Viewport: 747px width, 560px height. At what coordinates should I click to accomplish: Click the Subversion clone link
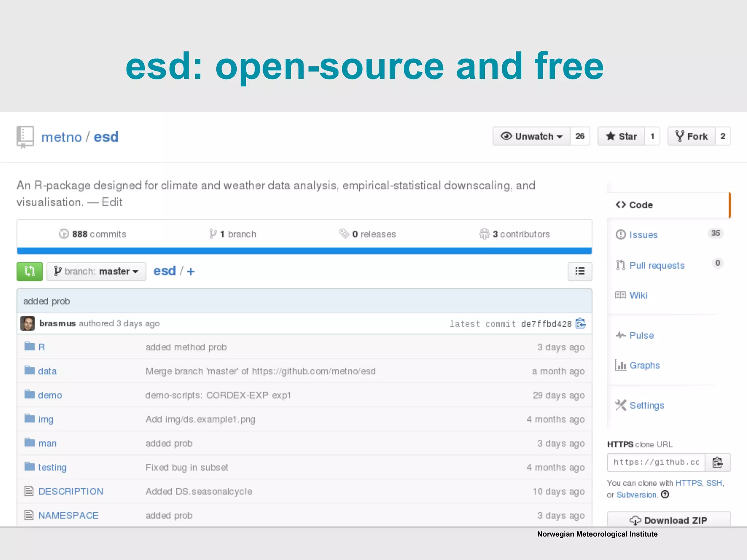tap(636, 495)
